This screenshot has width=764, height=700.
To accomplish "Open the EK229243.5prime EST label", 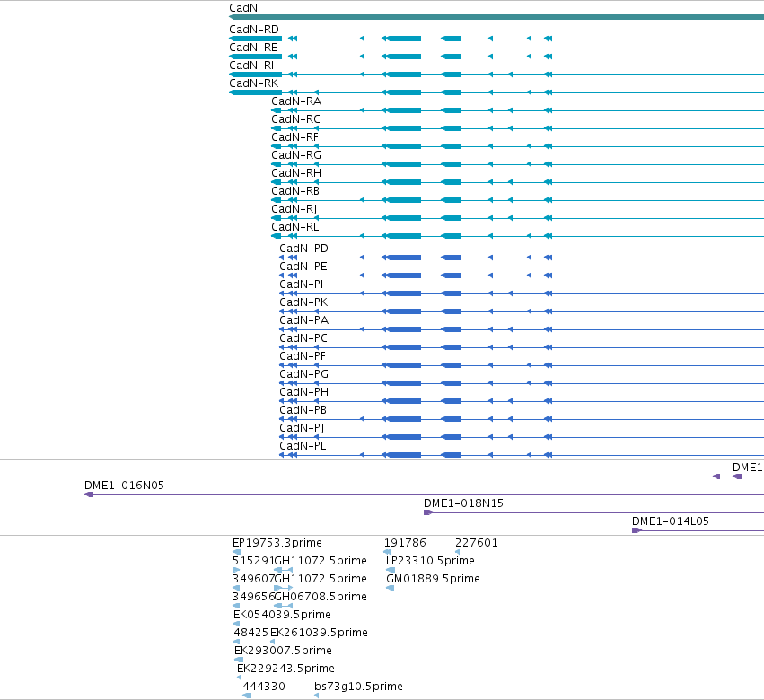I will click(x=286, y=669).
